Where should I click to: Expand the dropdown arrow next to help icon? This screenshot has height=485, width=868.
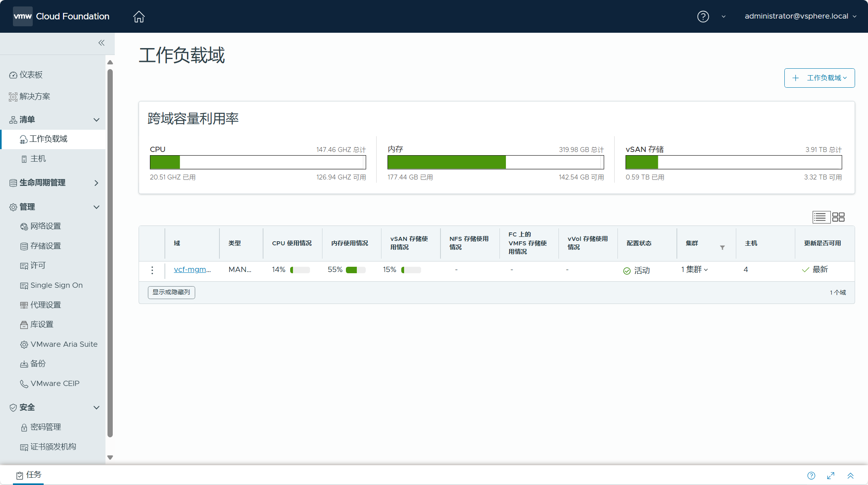724,17
